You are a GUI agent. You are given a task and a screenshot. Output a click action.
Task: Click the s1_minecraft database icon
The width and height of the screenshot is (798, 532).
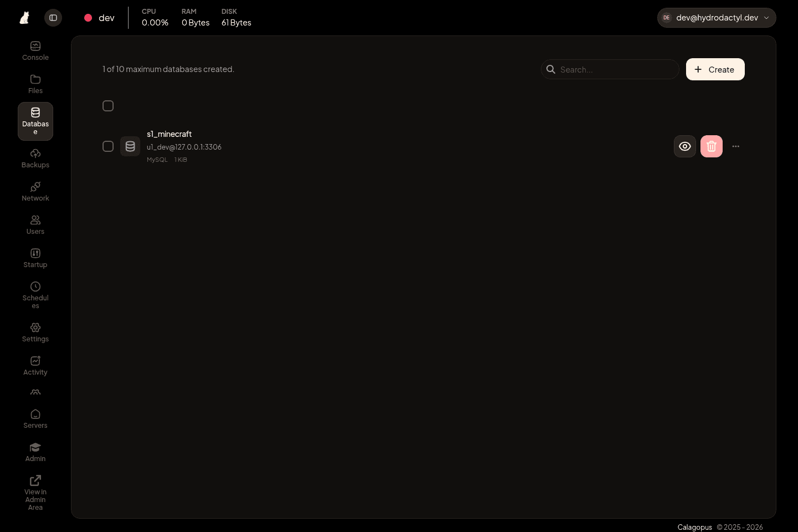tap(130, 146)
